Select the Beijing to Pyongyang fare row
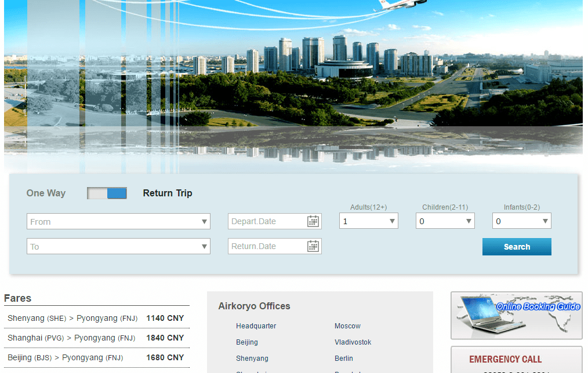 click(x=97, y=358)
